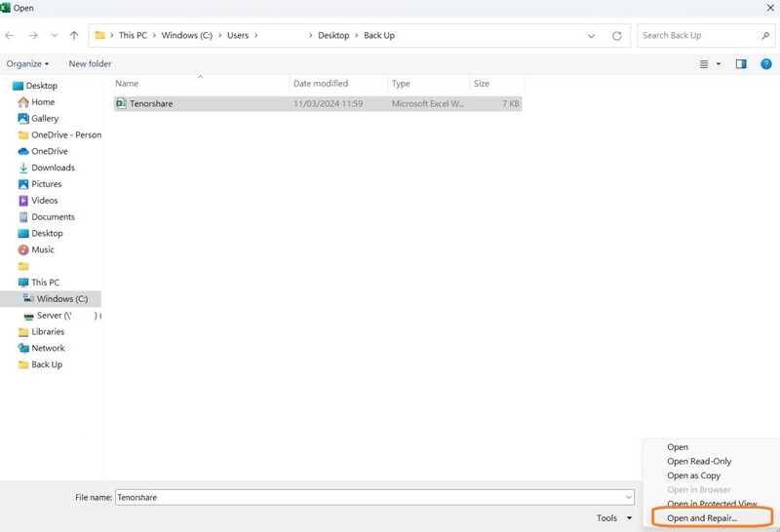Open the Tools dropdown
This screenshot has width=780, height=532.
point(614,518)
